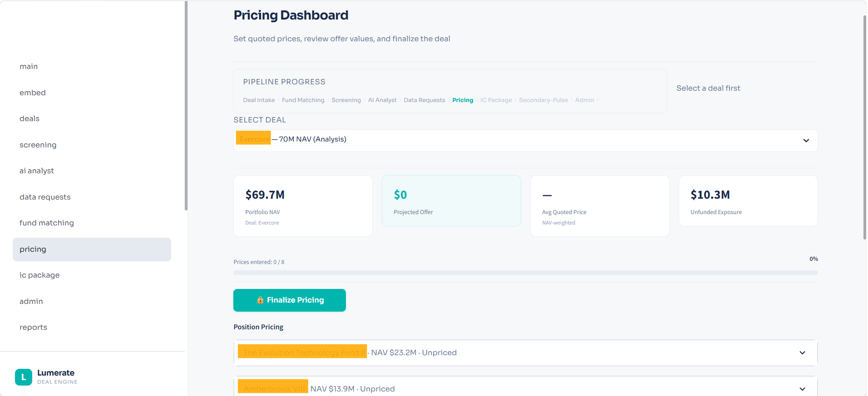The height and width of the screenshot is (396, 868).
Task: Open the Select Deal dropdown arrow
Action: (x=806, y=141)
